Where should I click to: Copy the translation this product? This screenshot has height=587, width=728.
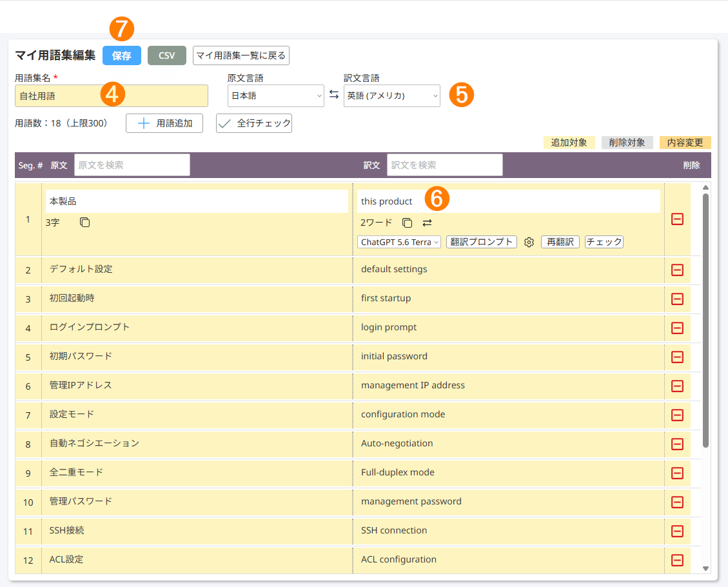[x=407, y=223]
